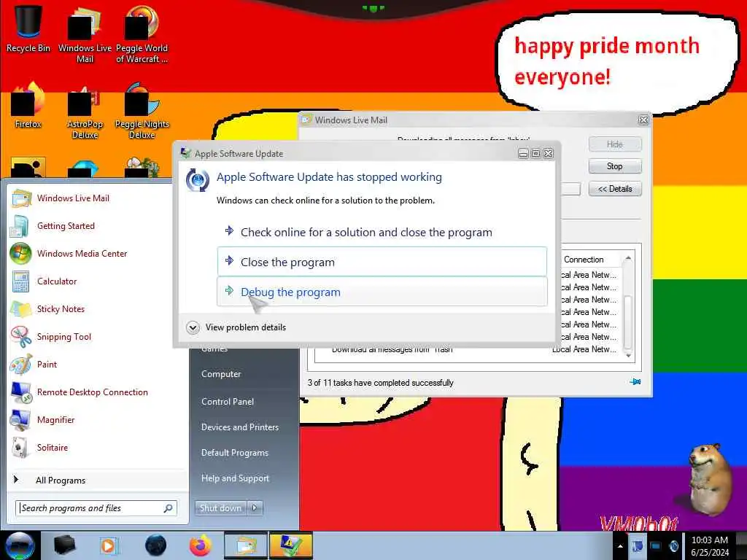Click the Solitaire icon in Start menu
The width and height of the screenshot is (747, 560).
coord(21,447)
